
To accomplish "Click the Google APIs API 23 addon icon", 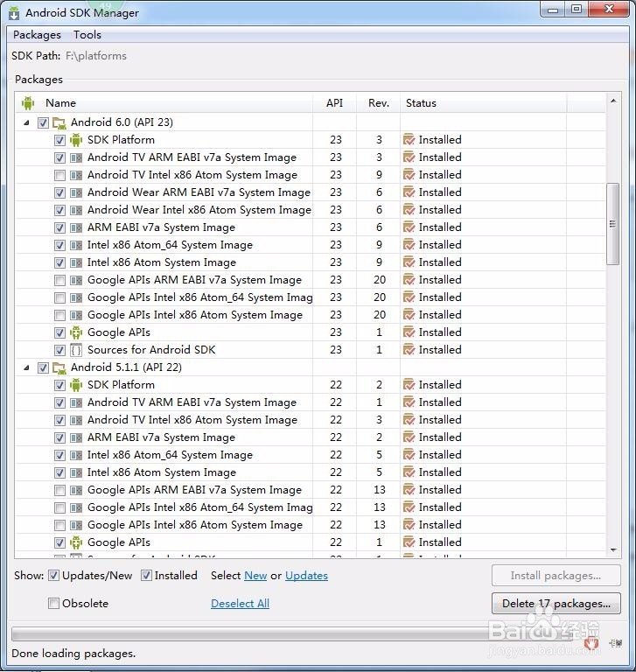I will [76, 332].
